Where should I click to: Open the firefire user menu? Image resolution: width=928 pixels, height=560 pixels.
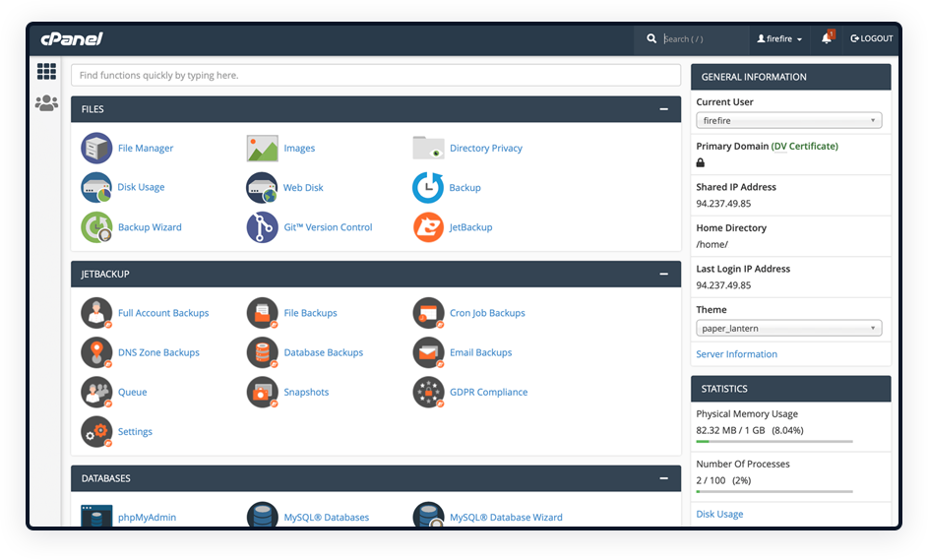tap(779, 39)
